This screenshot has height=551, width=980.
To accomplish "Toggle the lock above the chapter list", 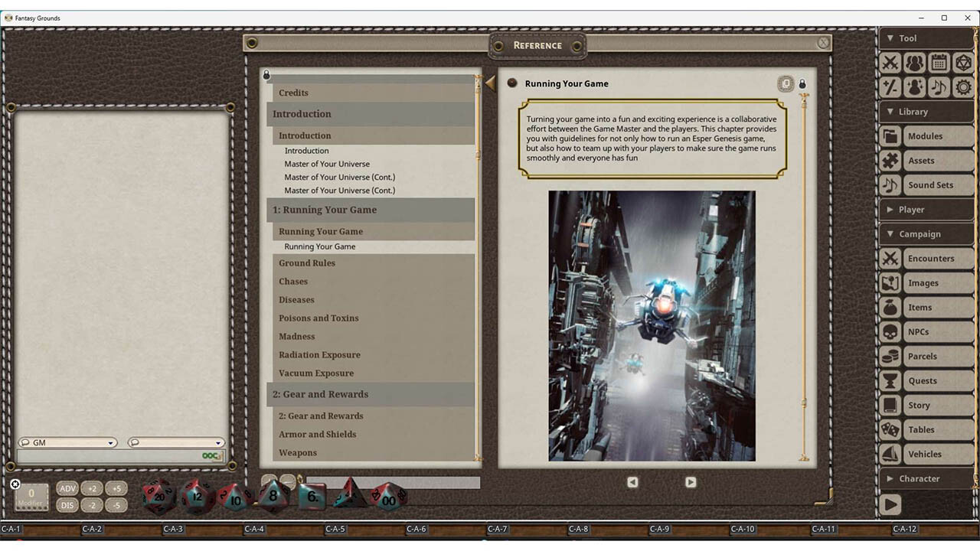I will pos(266,74).
